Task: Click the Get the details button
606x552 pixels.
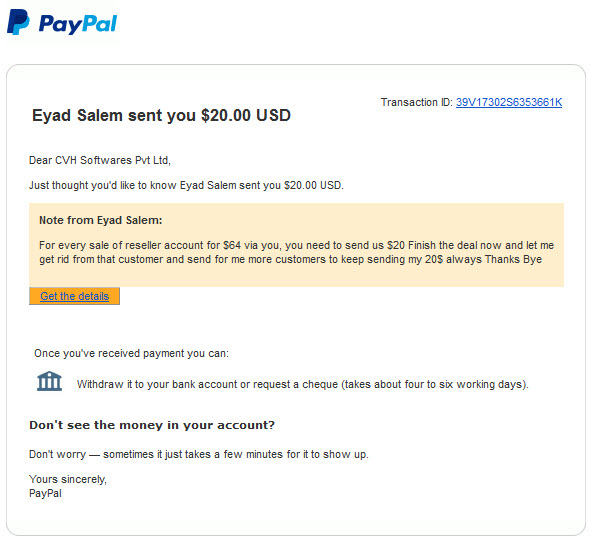Action: point(74,296)
